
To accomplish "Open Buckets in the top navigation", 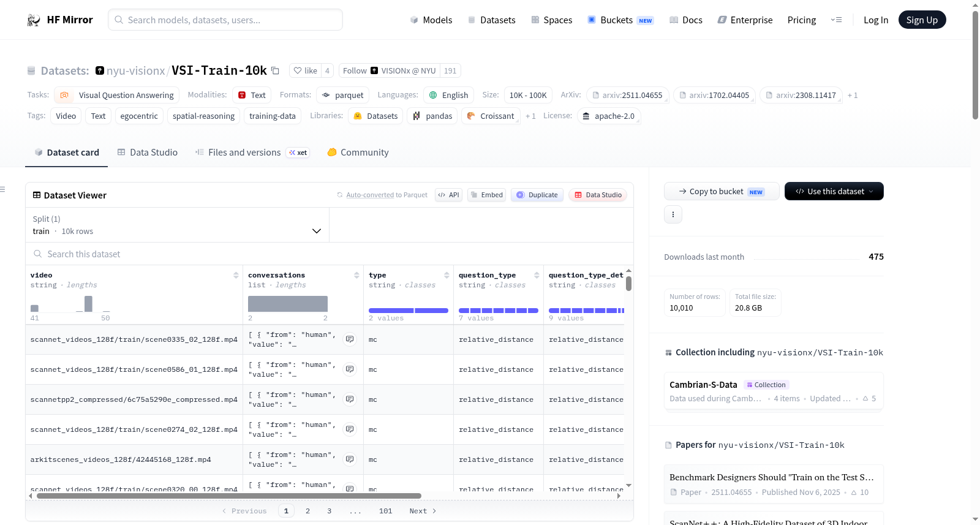I will coord(620,20).
